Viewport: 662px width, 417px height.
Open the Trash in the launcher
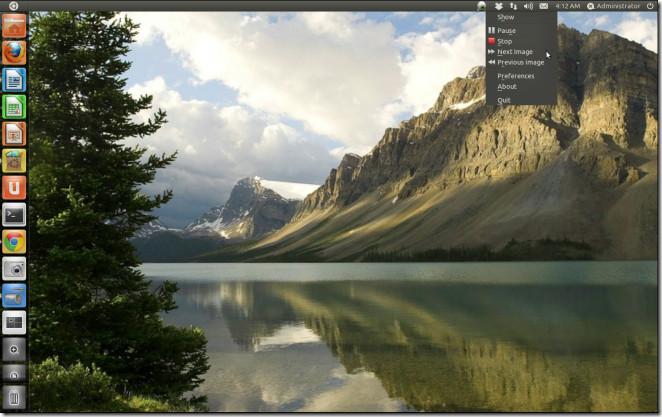(14, 397)
